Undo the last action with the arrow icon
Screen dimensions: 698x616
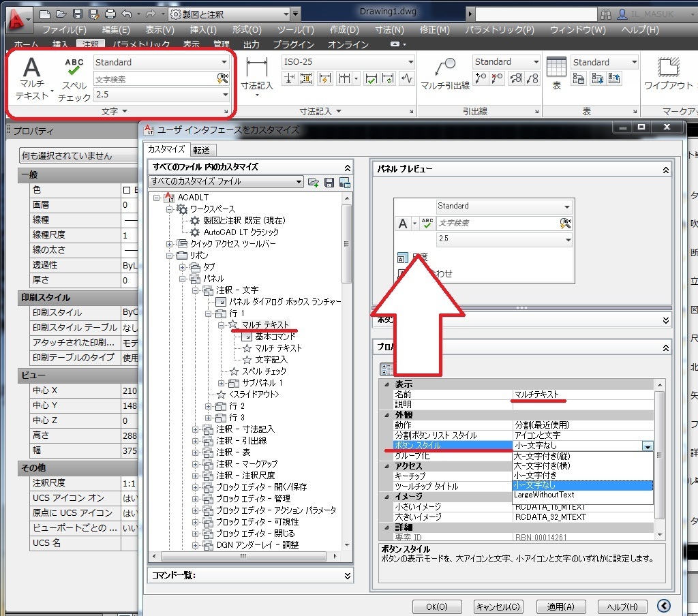(x=127, y=14)
